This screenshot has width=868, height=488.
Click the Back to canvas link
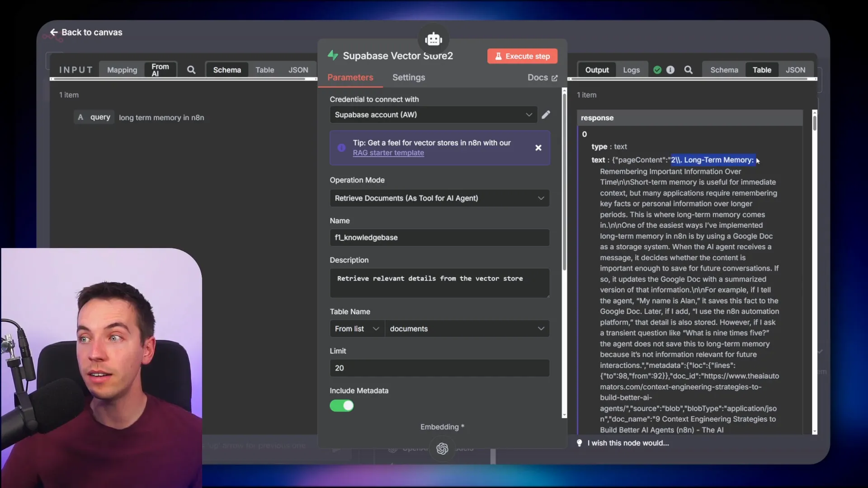86,32
